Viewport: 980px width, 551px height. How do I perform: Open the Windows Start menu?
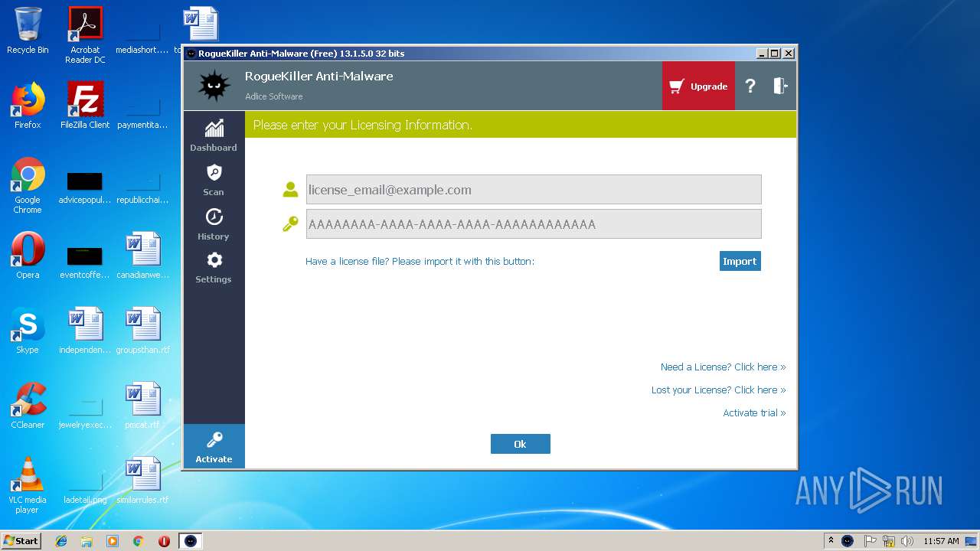click(21, 540)
